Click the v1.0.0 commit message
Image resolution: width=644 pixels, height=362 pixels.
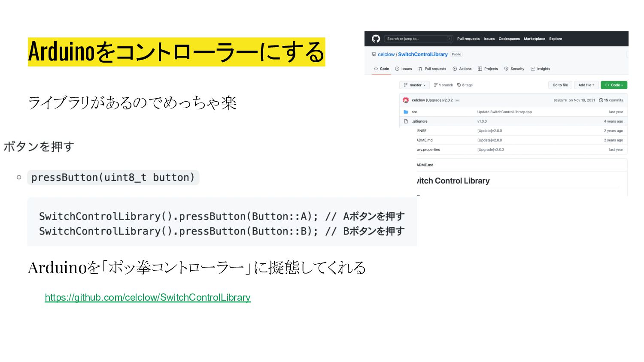(482, 121)
